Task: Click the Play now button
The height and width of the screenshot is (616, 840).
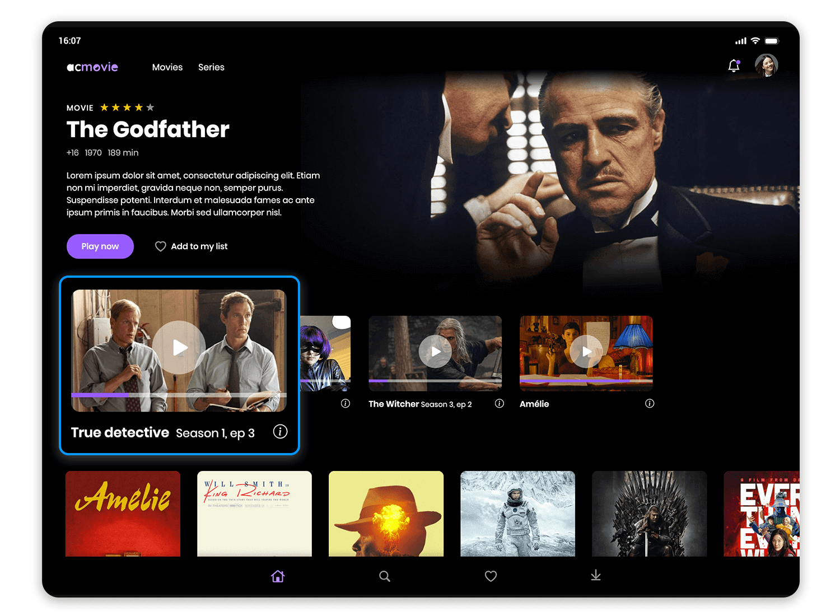Action: click(100, 246)
